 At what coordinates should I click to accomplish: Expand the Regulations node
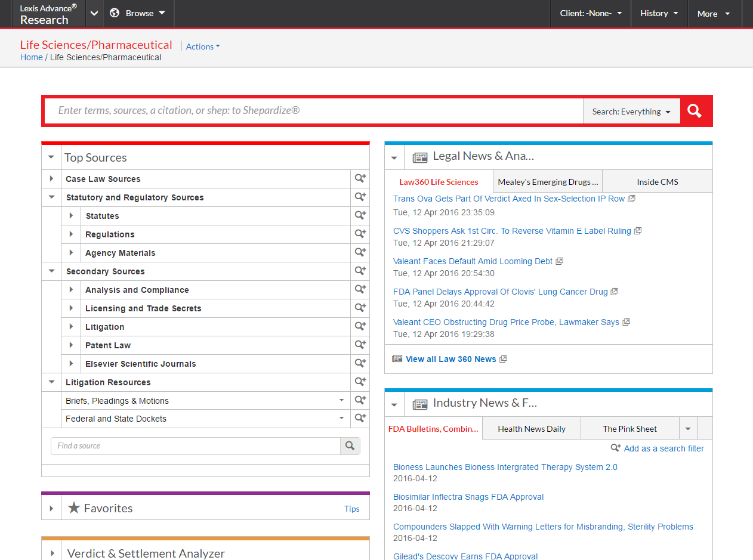point(71,234)
